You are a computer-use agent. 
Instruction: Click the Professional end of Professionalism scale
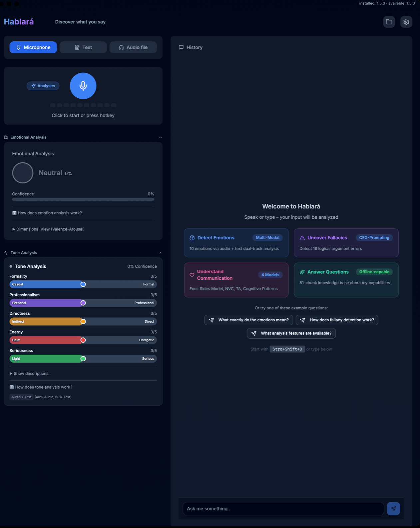point(144,303)
